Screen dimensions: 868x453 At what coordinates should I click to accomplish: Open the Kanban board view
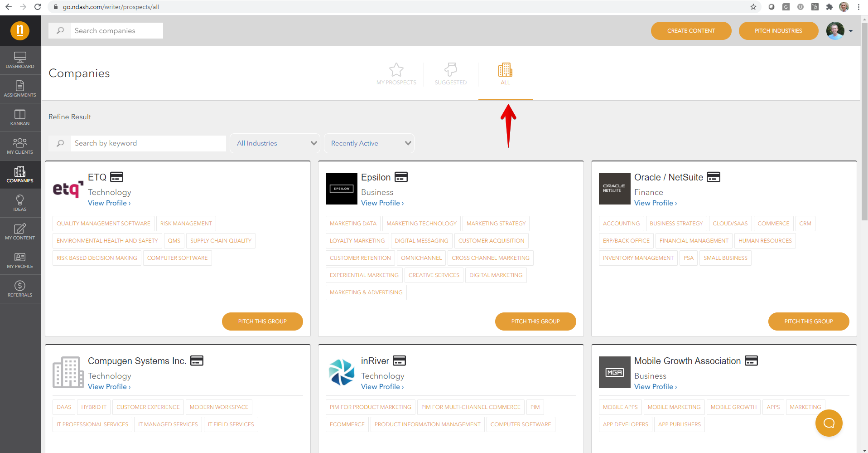tap(20, 117)
